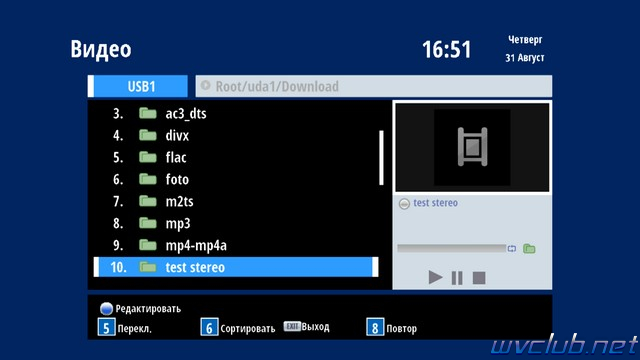
Task: Click the video preview thumbnail
Action: [472, 147]
